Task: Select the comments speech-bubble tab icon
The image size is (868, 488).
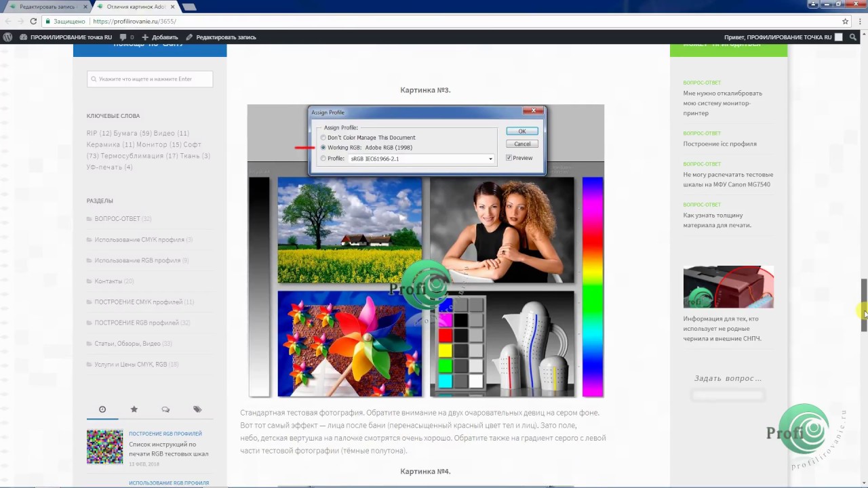Action: coord(165,409)
